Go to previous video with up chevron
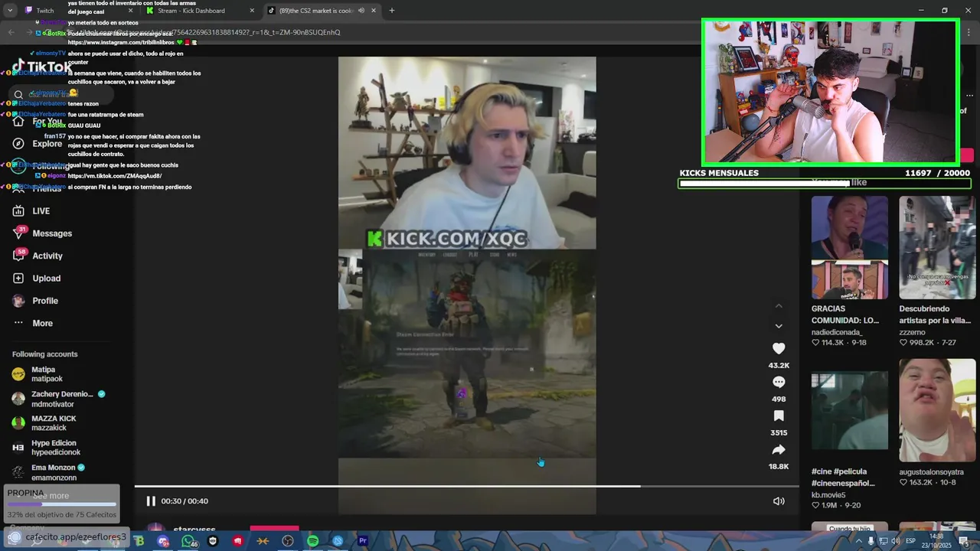 click(x=779, y=306)
